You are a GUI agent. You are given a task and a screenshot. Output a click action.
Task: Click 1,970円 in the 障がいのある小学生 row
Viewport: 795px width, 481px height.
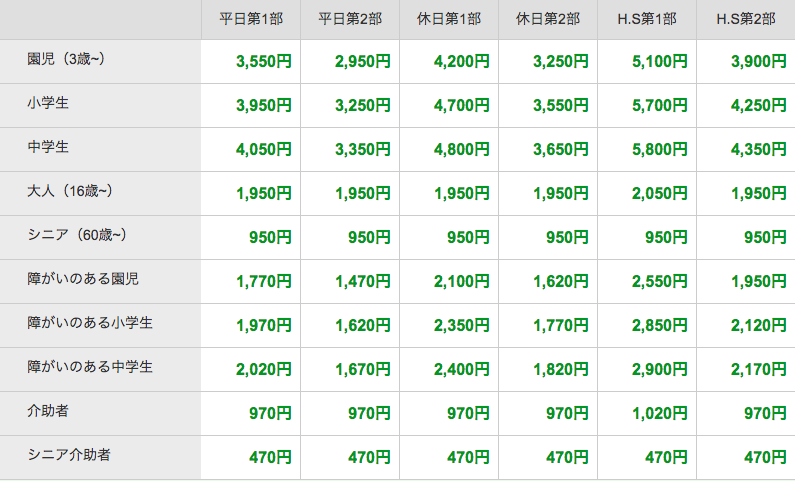point(264,325)
